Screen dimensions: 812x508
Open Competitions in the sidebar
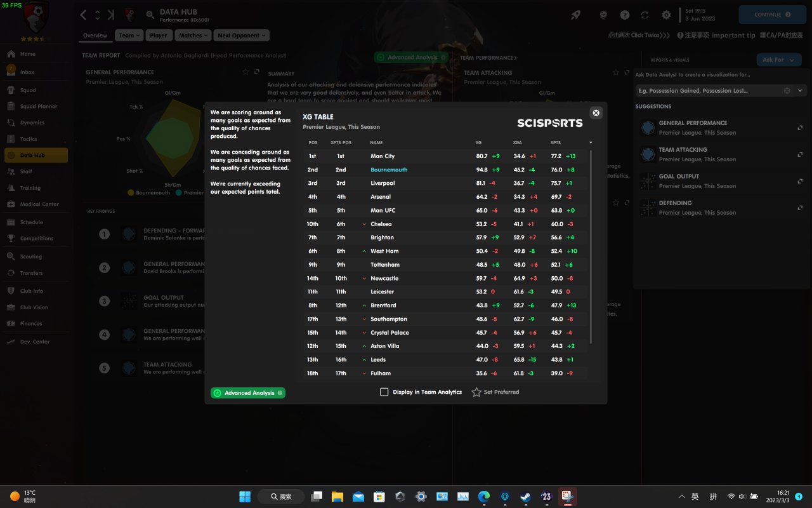click(x=36, y=239)
